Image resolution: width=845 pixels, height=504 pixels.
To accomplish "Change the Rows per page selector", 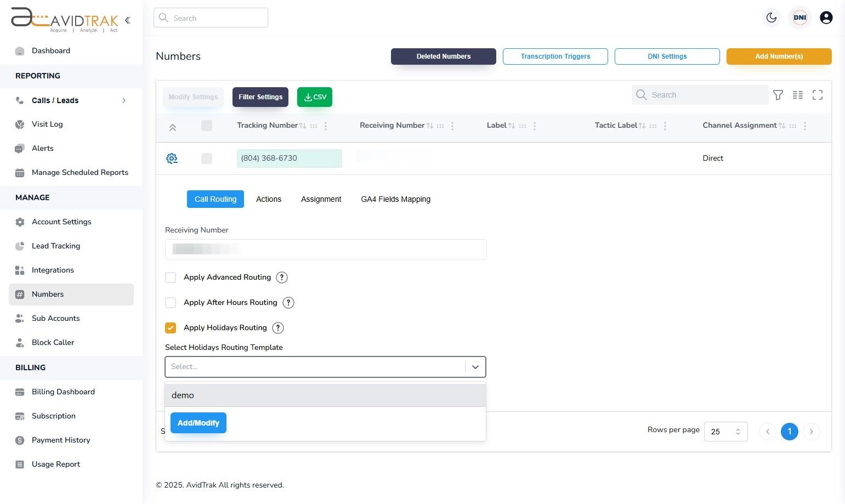I will [x=725, y=432].
